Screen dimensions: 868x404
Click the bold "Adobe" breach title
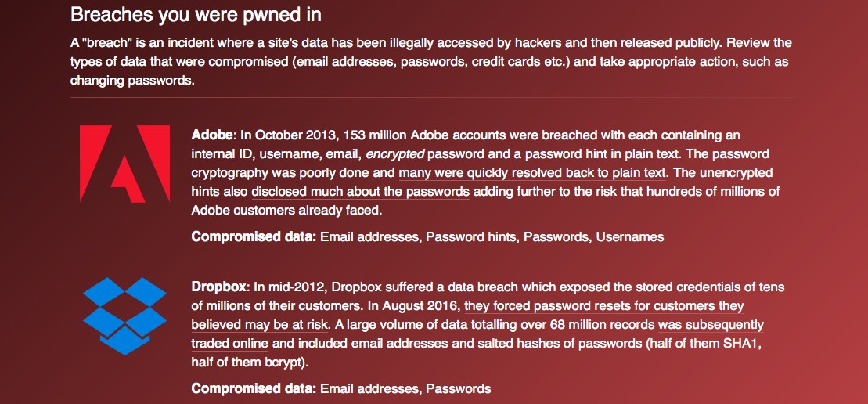click(x=211, y=135)
